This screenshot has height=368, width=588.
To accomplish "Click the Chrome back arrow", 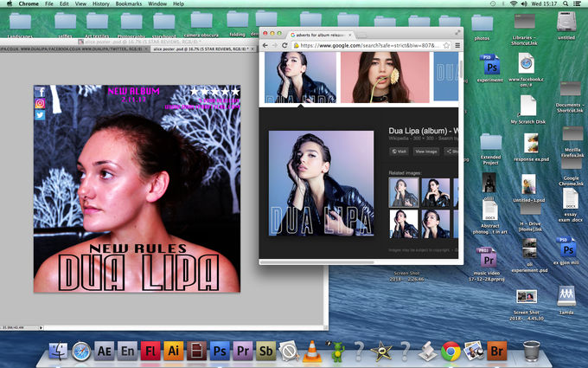I will 265,45.
